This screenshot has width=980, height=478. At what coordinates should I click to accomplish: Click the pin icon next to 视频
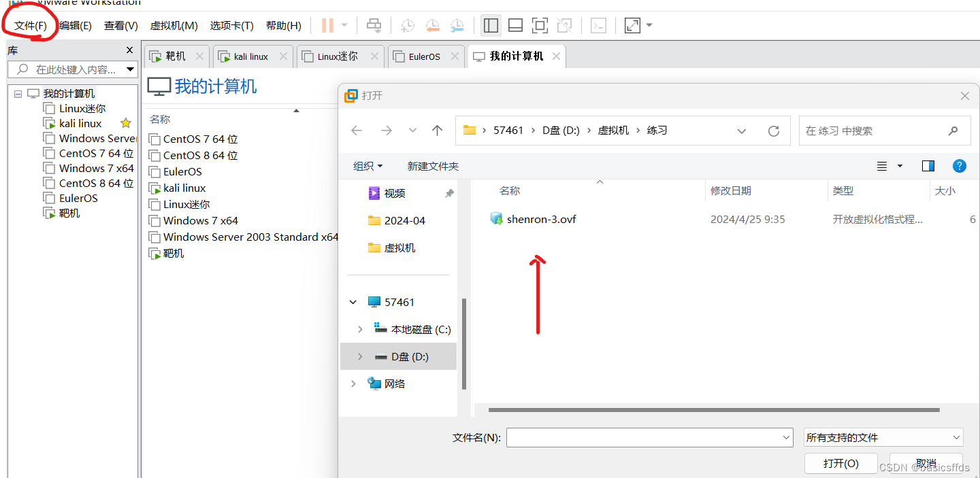(449, 194)
